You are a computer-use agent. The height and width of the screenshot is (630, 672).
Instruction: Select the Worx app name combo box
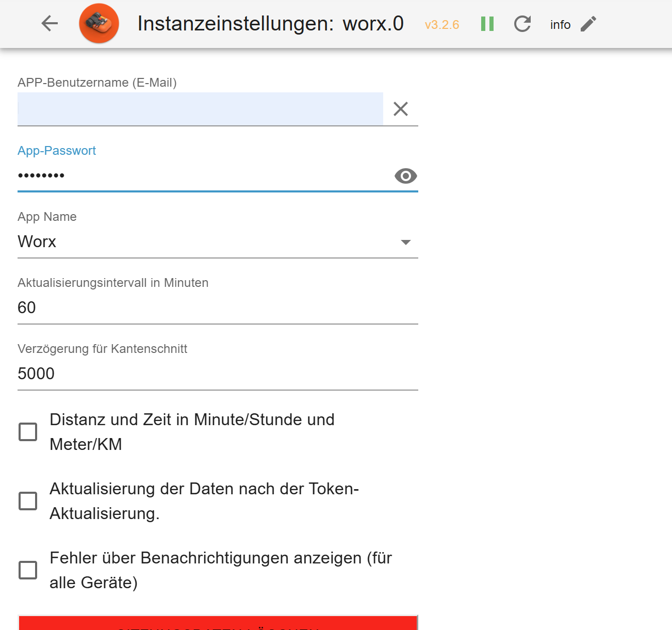206,242
